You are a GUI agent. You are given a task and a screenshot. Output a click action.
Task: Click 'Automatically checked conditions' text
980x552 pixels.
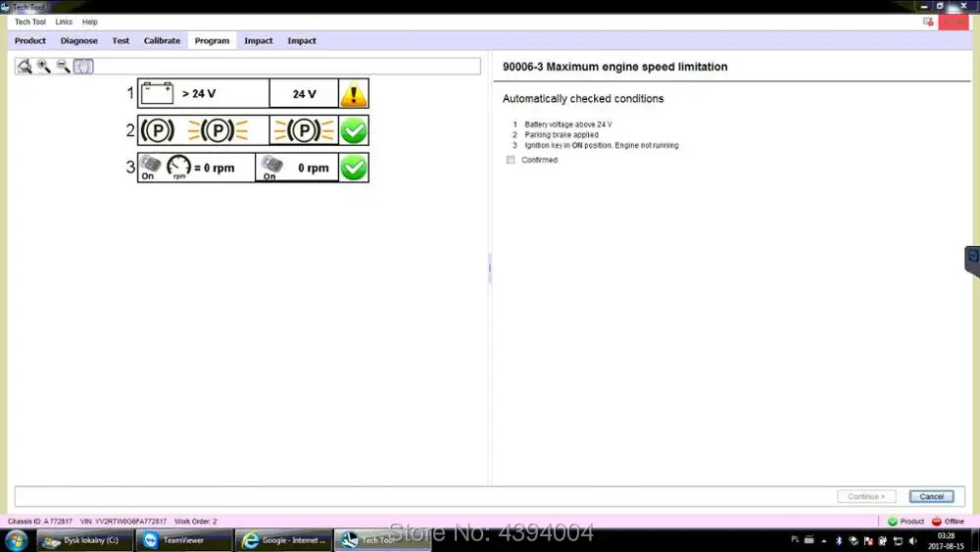pyautogui.click(x=583, y=99)
